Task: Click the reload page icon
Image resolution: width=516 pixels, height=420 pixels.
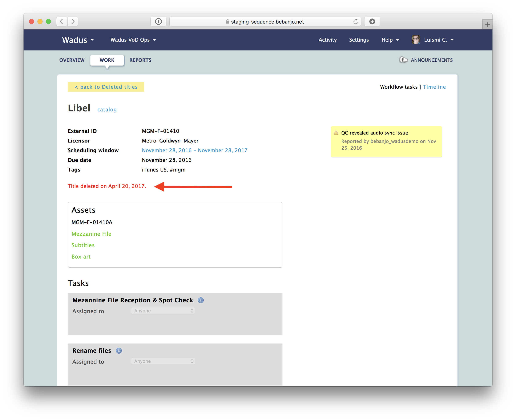Action: pos(355,21)
